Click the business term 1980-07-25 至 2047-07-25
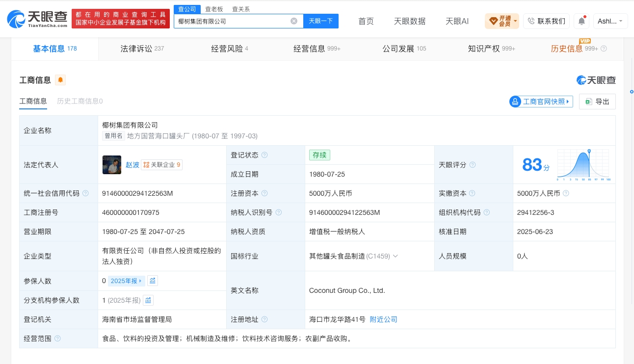 [143, 232]
